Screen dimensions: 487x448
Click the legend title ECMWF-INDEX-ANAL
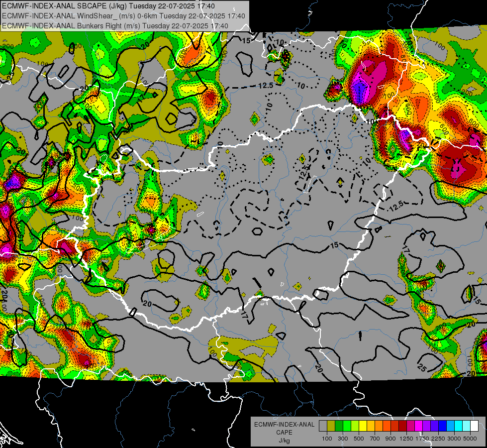click(284, 425)
